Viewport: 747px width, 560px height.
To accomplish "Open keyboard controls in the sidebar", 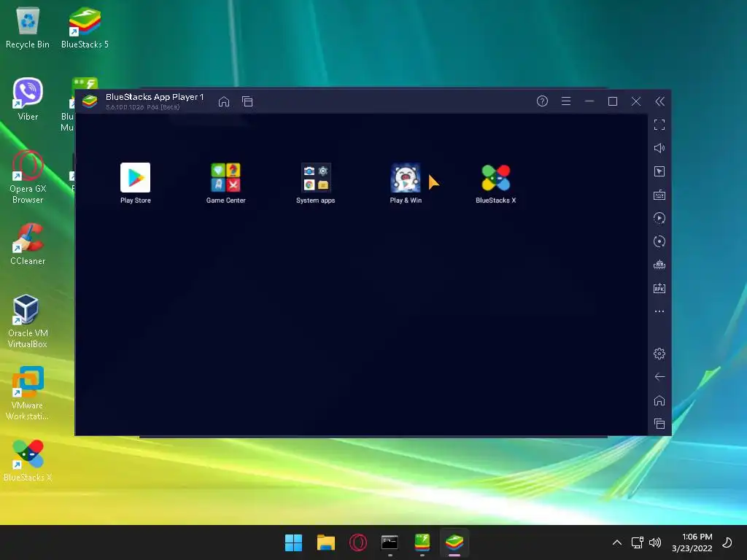I will pos(659,195).
